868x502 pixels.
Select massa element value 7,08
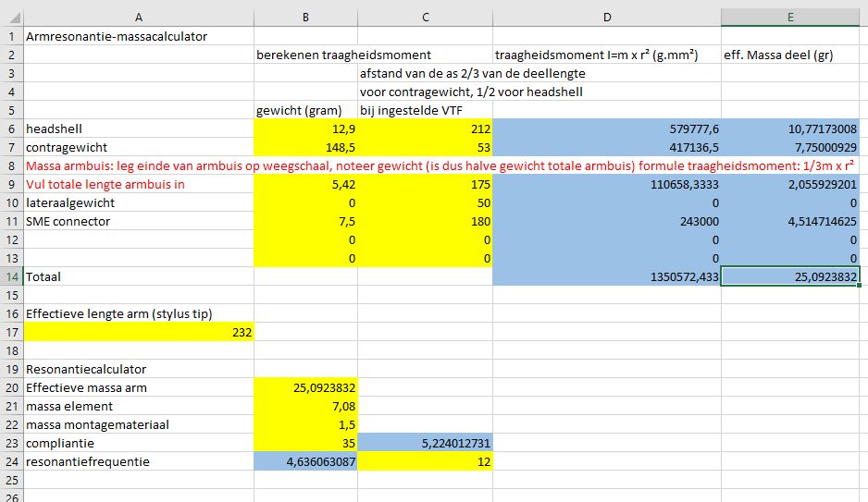(x=305, y=407)
